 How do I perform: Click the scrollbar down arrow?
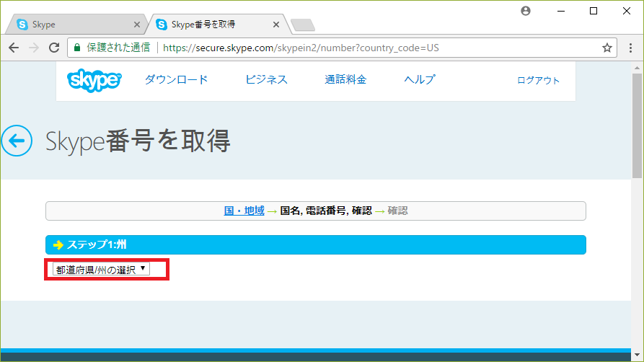[637, 355]
